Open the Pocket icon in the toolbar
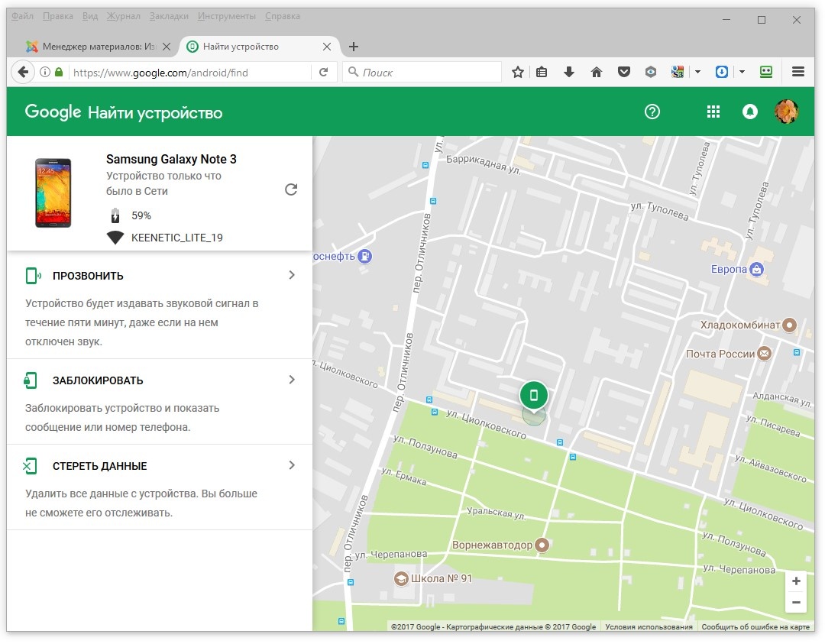The width and height of the screenshot is (825, 644). pyautogui.click(x=623, y=72)
